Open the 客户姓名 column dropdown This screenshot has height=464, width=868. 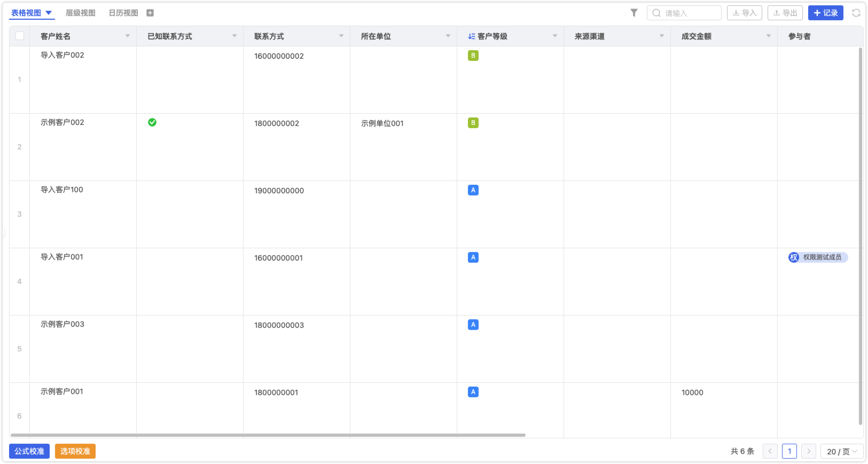(128, 36)
